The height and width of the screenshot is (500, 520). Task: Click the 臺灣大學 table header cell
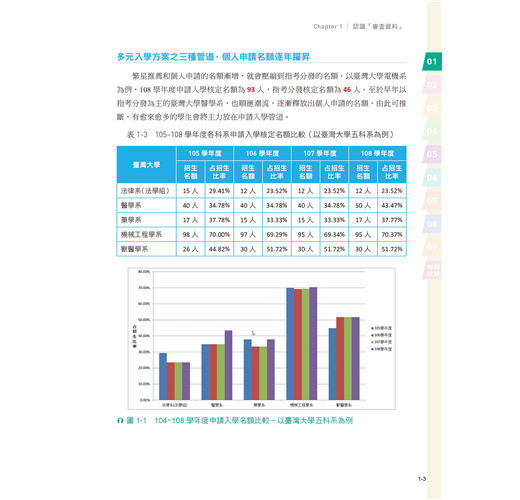point(146,165)
